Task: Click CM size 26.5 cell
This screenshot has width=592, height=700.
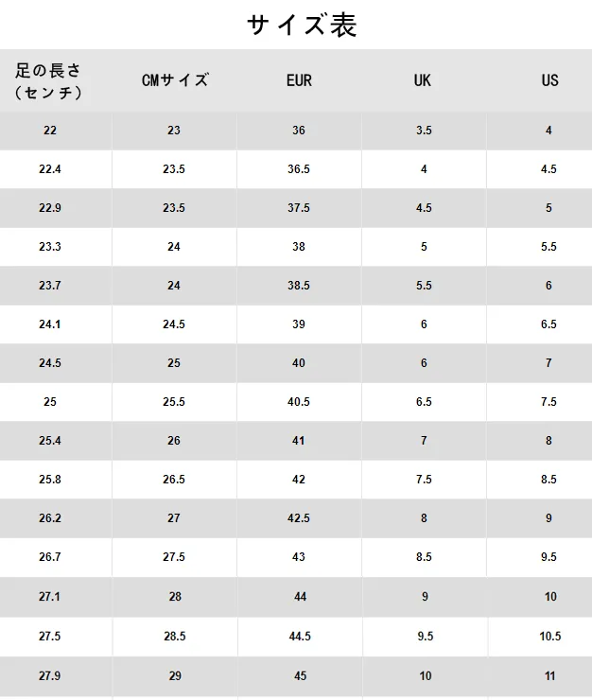Action: tap(174, 480)
